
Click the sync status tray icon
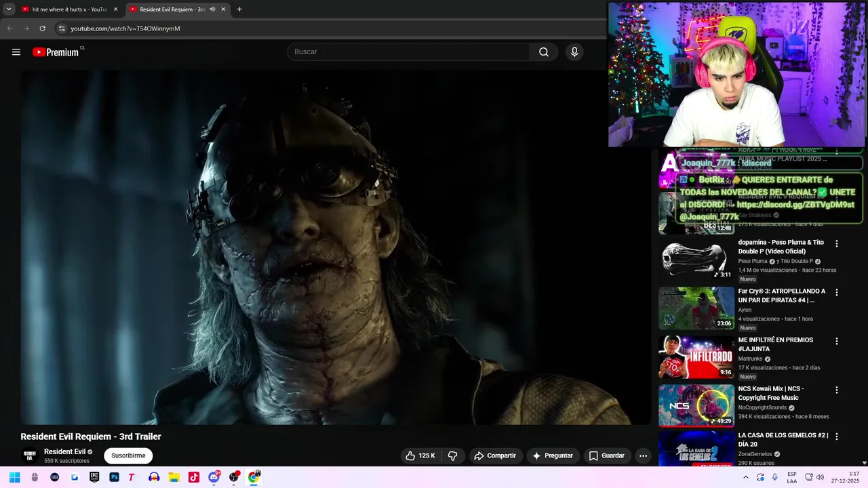click(760, 477)
